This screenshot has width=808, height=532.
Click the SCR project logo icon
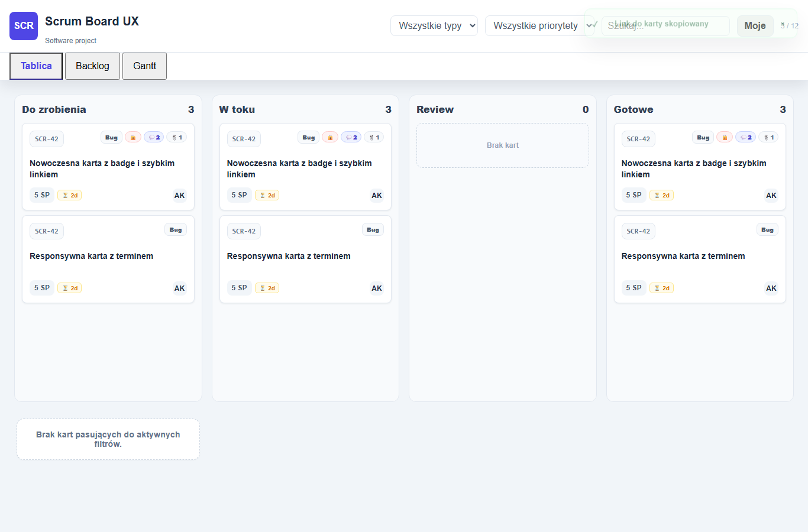point(24,26)
